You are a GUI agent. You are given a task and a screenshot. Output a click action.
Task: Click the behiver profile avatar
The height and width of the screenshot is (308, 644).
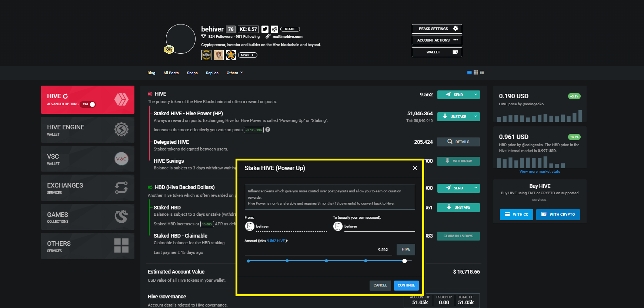click(181, 39)
